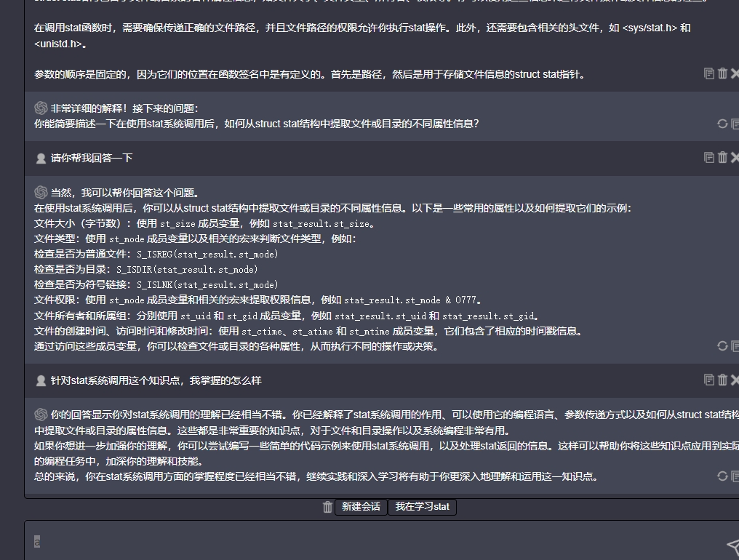Click the line starting '通过访问这些成员变量'

pyautogui.click(x=236, y=346)
